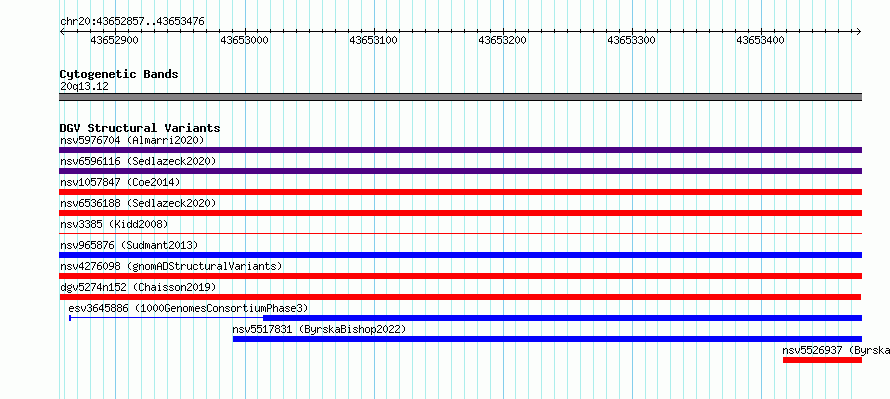Open the dgv5274n152 (Chaisson2019) label
890x399 pixels.
(x=138, y=287)
